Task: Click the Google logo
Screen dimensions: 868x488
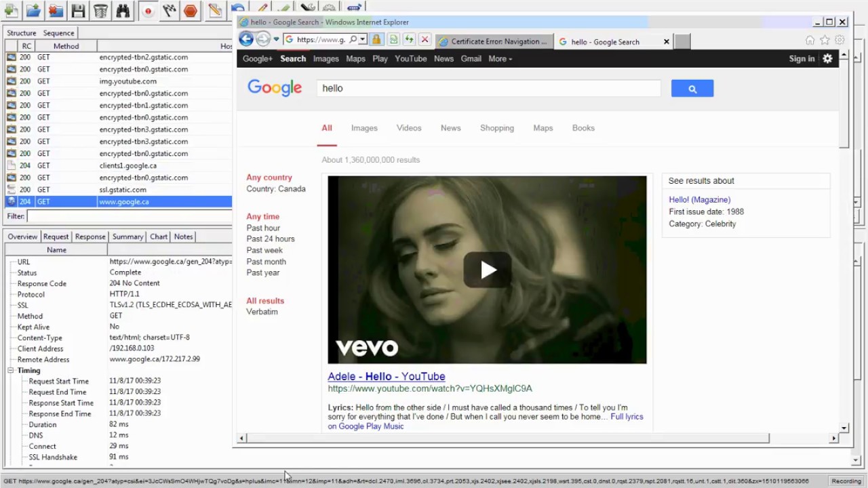Action: pyautogui.click(x=275, y=88)
